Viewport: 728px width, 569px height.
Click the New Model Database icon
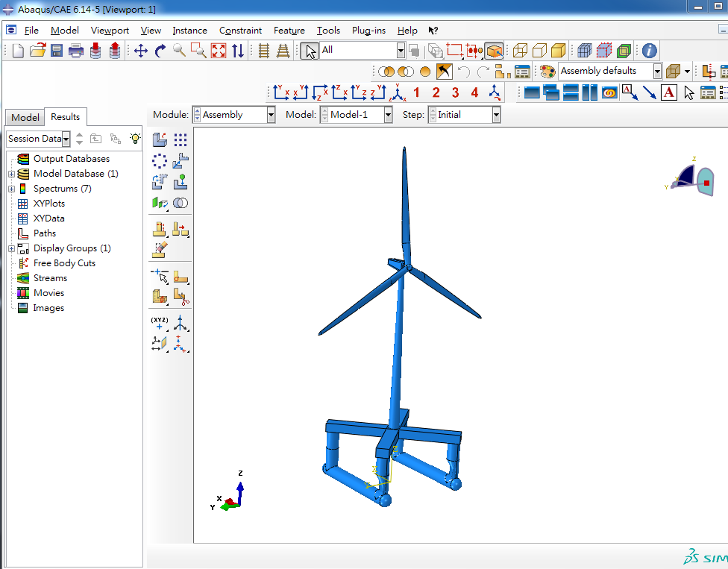[18, 50]
